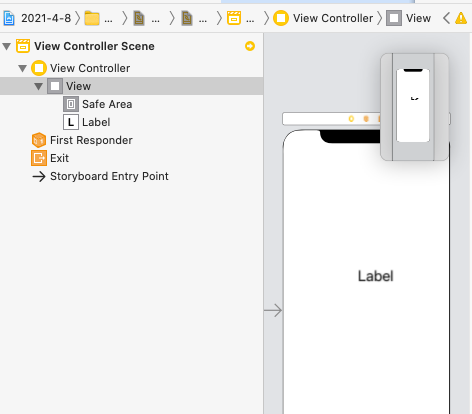Click the First Responder dock icon above scene
Image resolution: width=472 pixels, height=414 pixels.
(366, 119)
